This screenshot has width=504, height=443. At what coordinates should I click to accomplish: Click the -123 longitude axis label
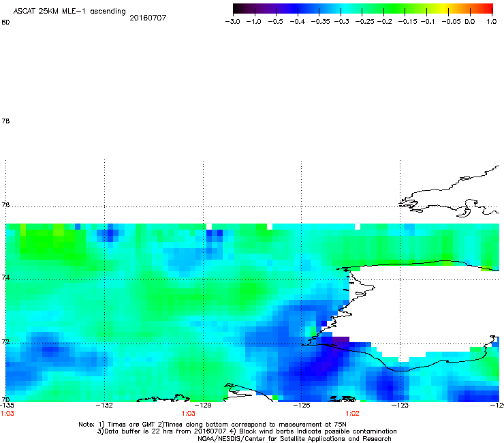tap(400, 405)
